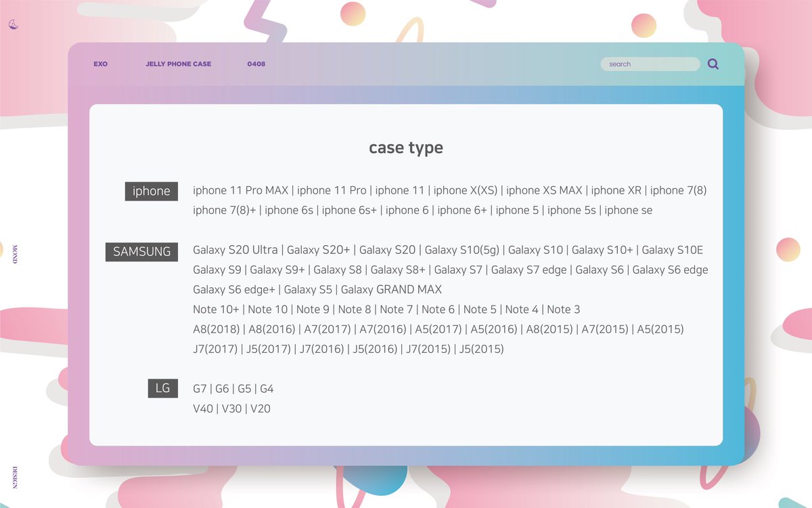
Task: Pick 'Galaxy S8+' text
Action: pyautogui.click(x=398, y=270)
